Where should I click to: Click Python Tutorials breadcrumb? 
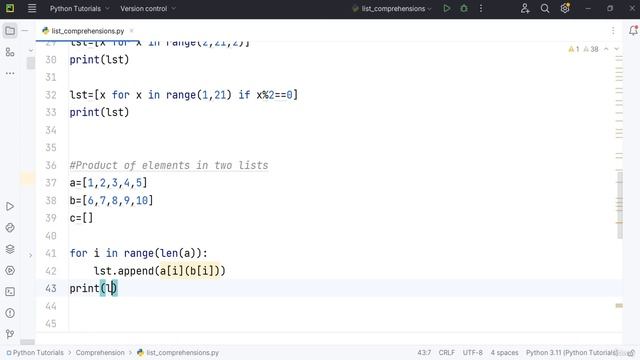tap(35, 353)
